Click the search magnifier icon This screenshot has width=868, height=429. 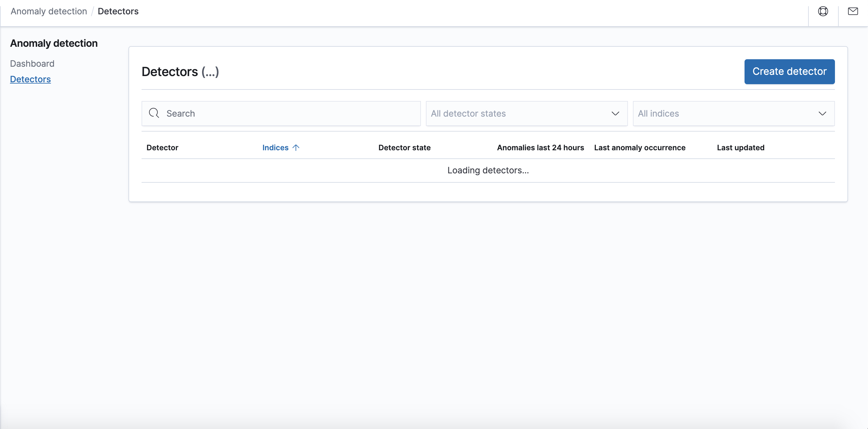point(154,113)
